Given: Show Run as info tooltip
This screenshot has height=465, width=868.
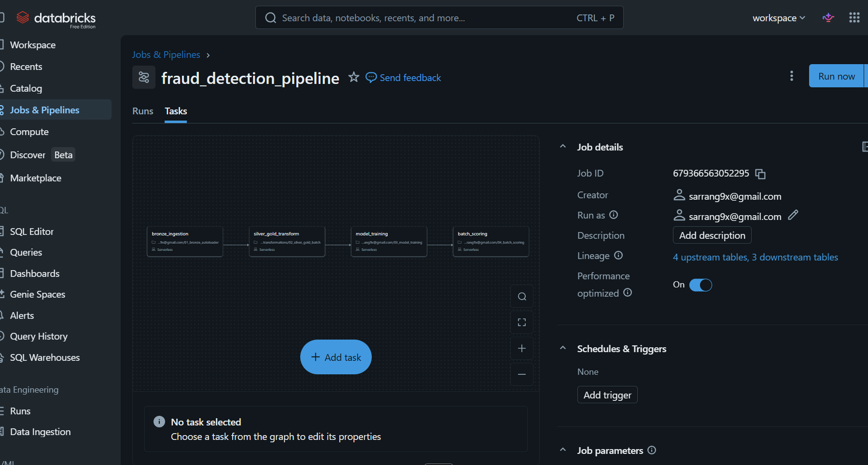Looking at the screenshot, I should pyautogui.click(x=614, y=215).
